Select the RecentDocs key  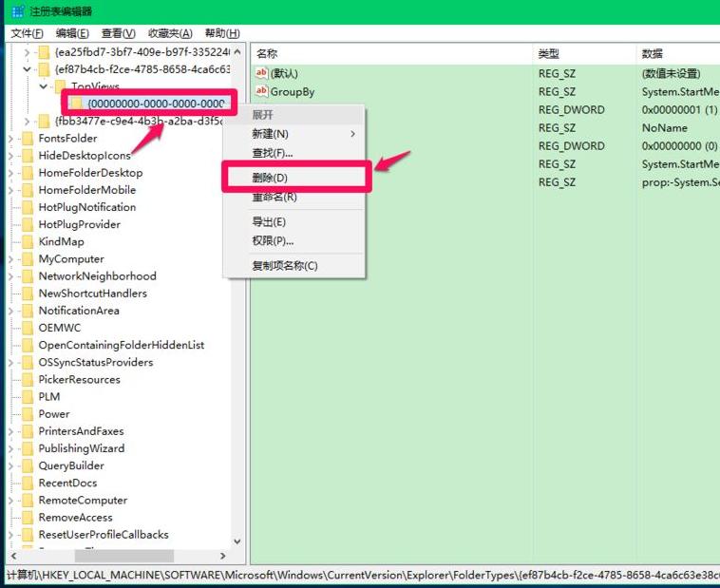click(x=67, y=483)
